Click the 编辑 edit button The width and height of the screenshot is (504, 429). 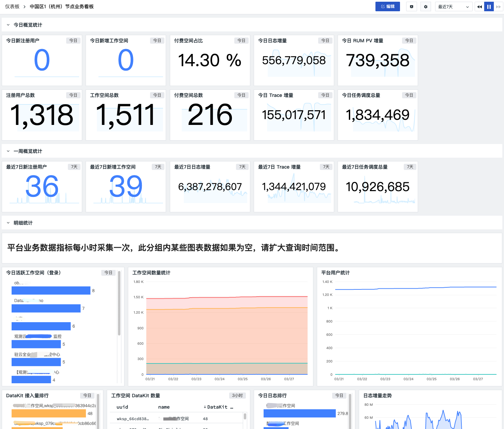click(x=387, y=6)
